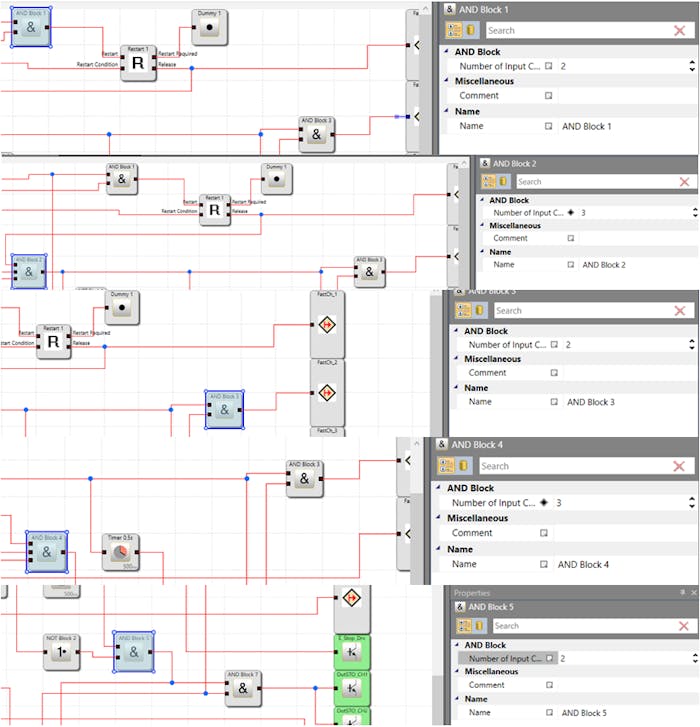700x727 pixels.
Task: Click Restart 1 block beside highlighted AND Block 1
Action: [x=138, y=63]
